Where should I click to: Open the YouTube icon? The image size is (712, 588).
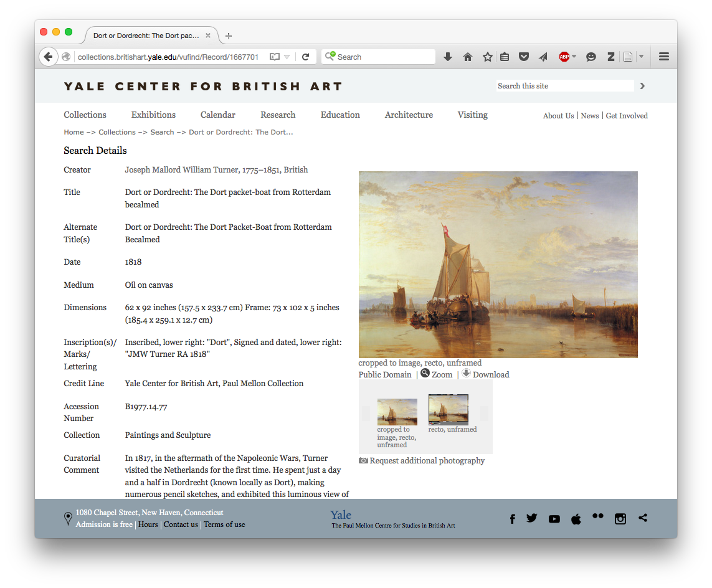pos(554,519)
